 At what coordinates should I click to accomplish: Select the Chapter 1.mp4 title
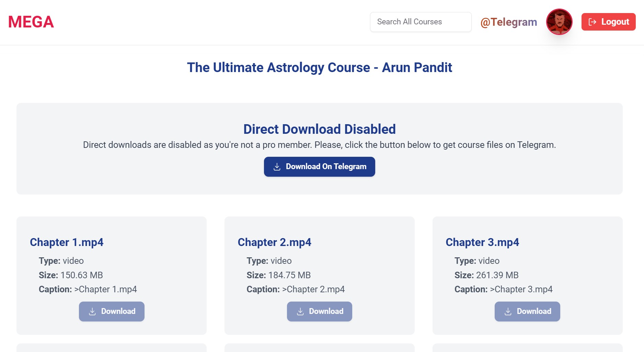(x=67, y=242)
